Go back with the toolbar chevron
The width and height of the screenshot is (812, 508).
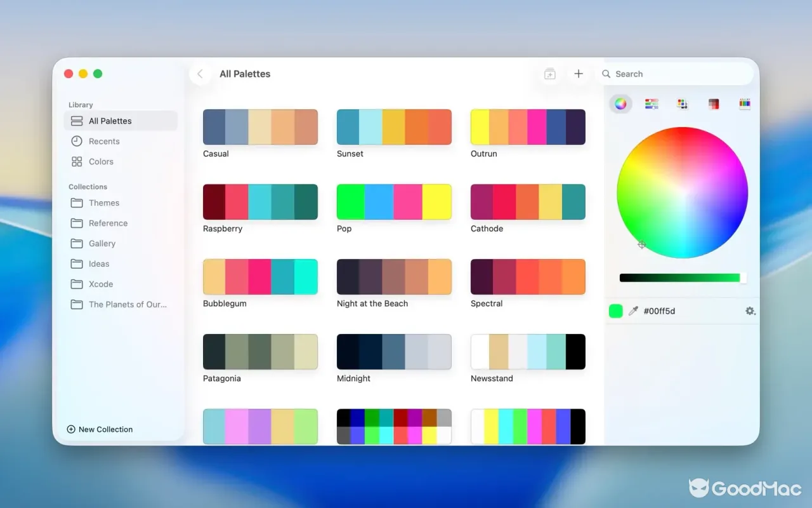coord(200,74)
